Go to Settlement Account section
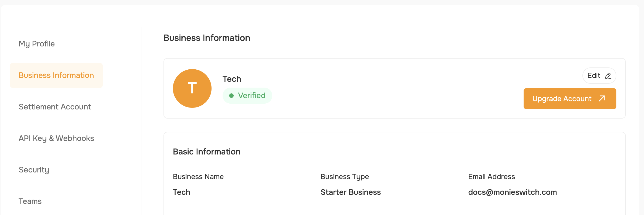The height and width of the screenshot is (215, 644). tap(55, 107)
